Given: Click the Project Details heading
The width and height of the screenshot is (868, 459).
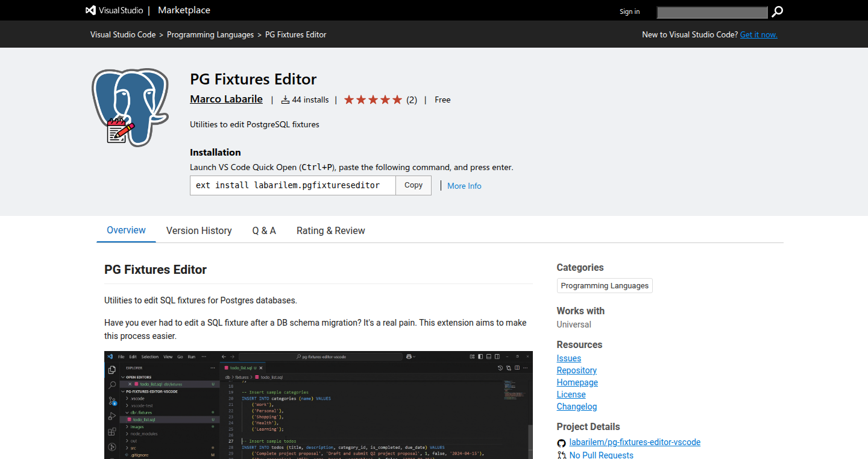Looking at the screenshot, I should pos(588,426).
